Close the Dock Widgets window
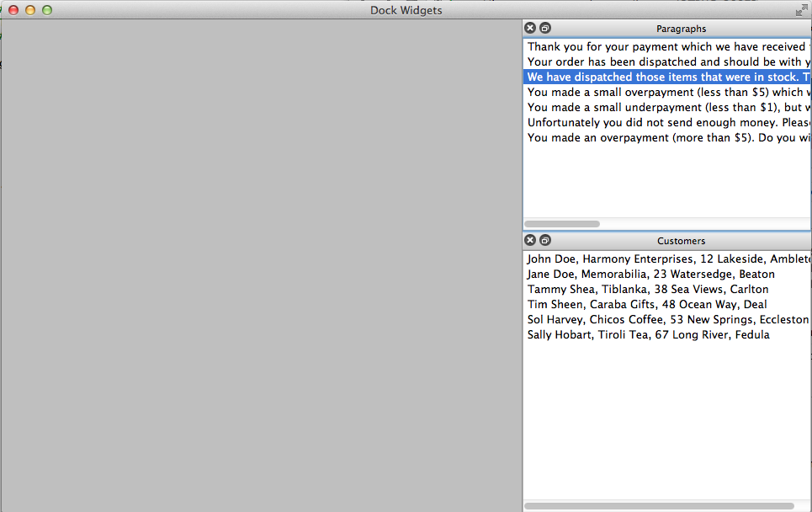Viewport: 812px width, 512px height. [x=13, y=10]
